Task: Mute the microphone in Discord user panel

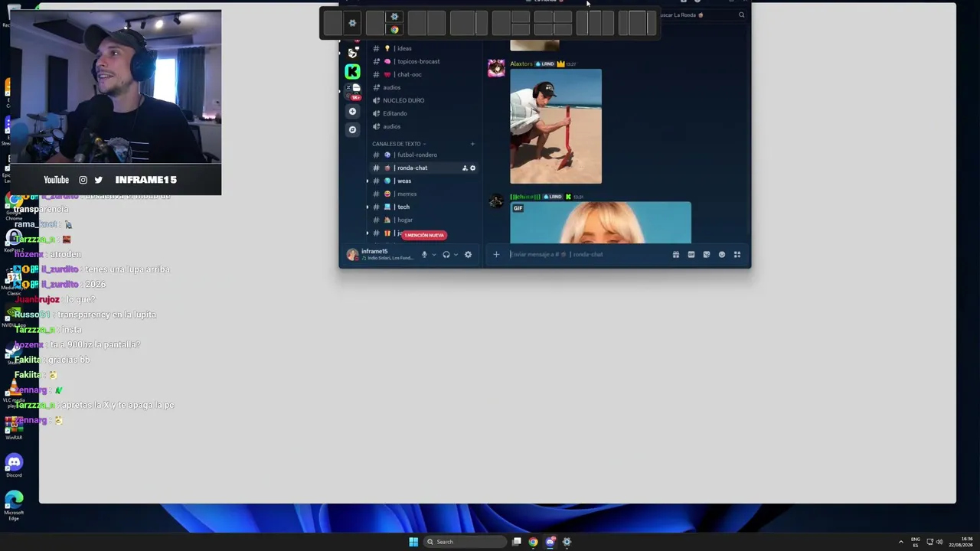Action: click(x=424, y=255)
